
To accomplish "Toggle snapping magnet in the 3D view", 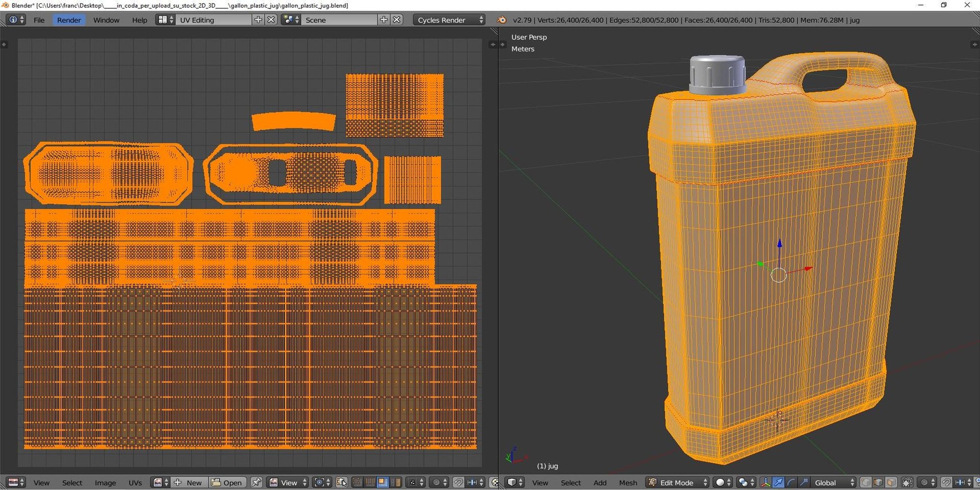I will click(x=946, y=482).
